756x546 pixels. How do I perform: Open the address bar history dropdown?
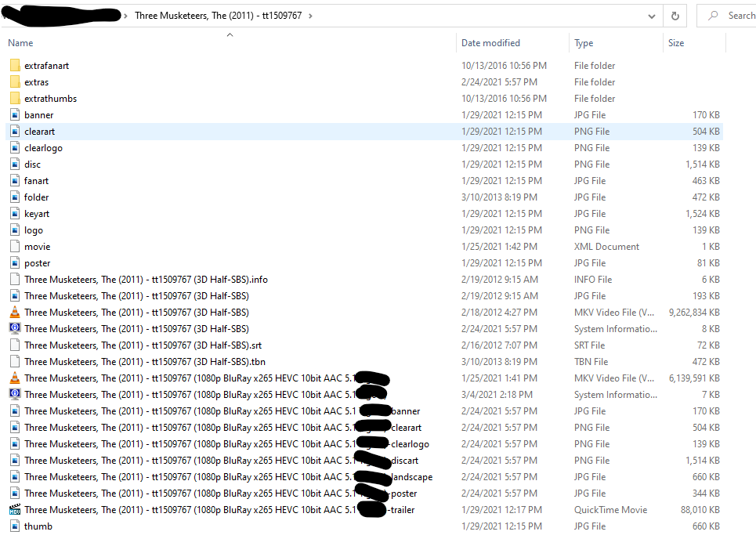651,16
